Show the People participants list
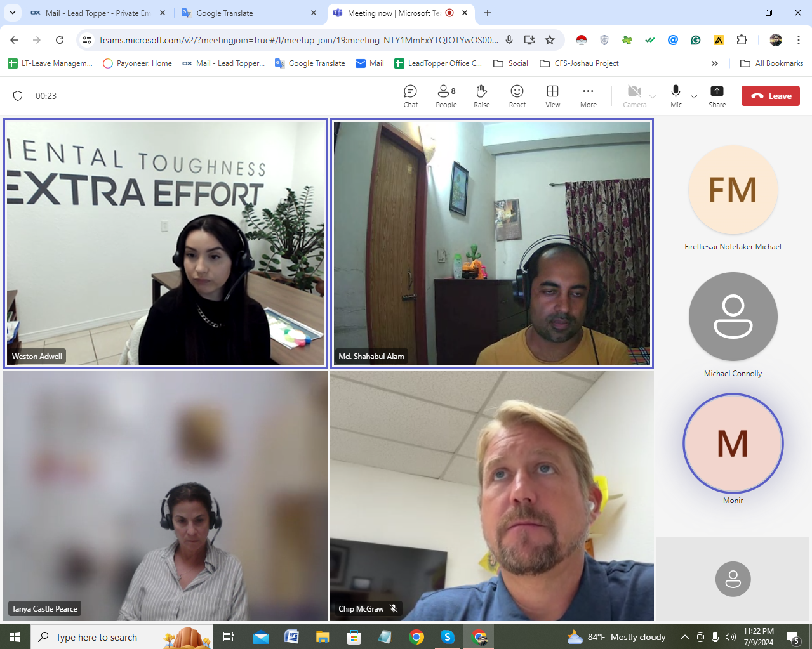The width and height of the screenshot is (812, 649). (446, 96)
